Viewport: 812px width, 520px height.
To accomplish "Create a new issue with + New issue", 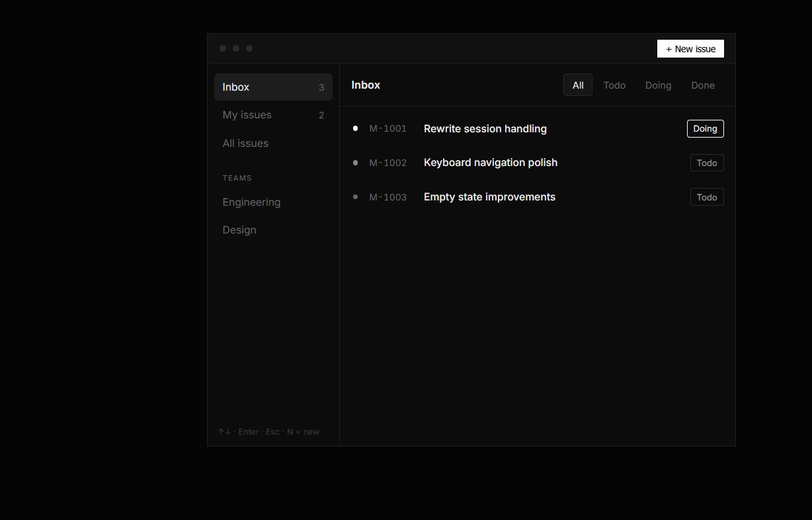I will 690,49.
